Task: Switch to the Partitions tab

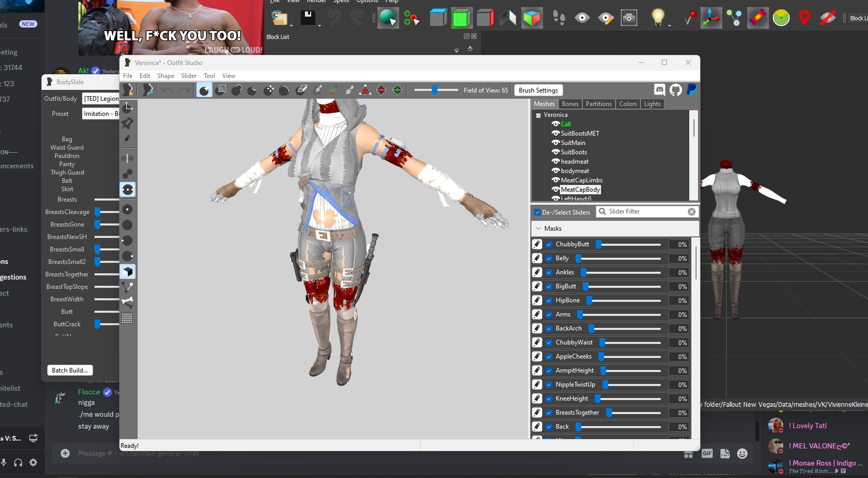Action: [599, 104]
